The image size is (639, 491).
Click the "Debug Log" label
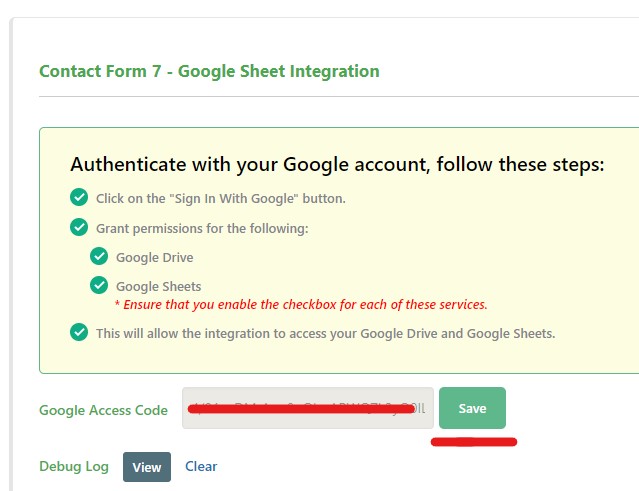74,466
